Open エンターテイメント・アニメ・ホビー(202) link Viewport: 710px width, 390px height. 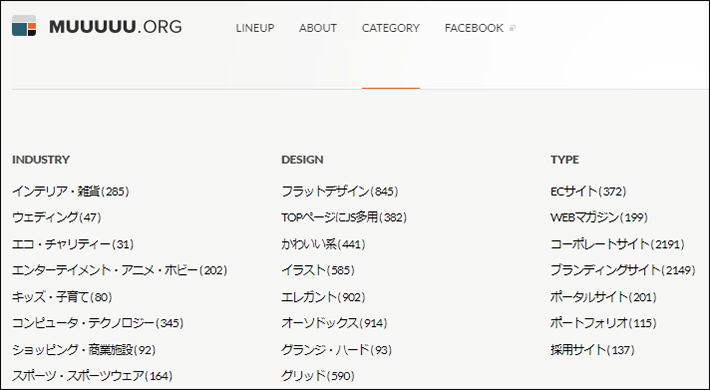120,270
